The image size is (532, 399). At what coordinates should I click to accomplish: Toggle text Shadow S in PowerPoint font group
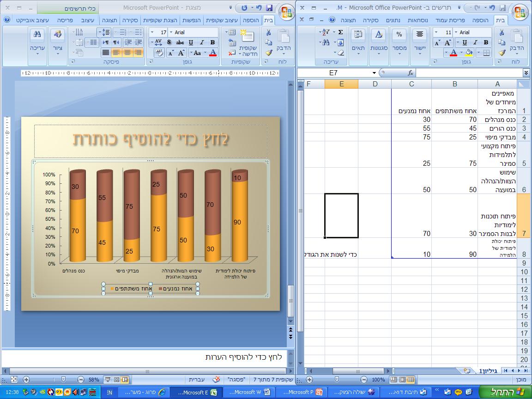point(169,42)
